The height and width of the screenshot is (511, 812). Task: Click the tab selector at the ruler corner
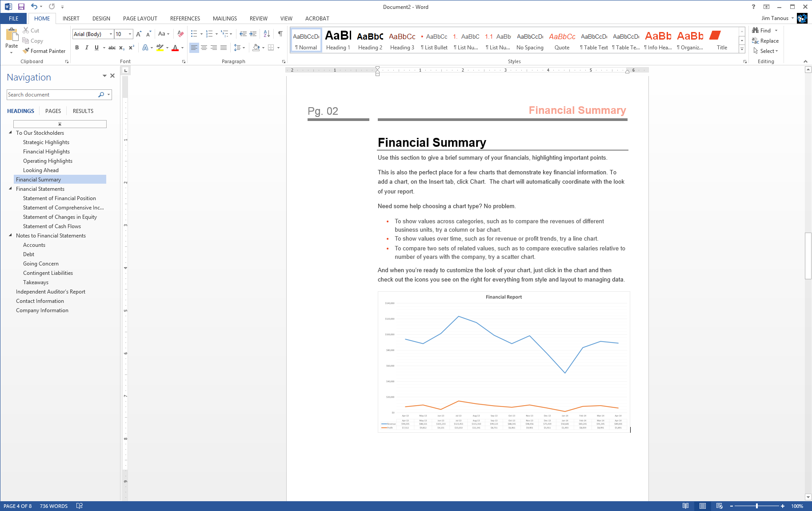click(x=125, y=70)
